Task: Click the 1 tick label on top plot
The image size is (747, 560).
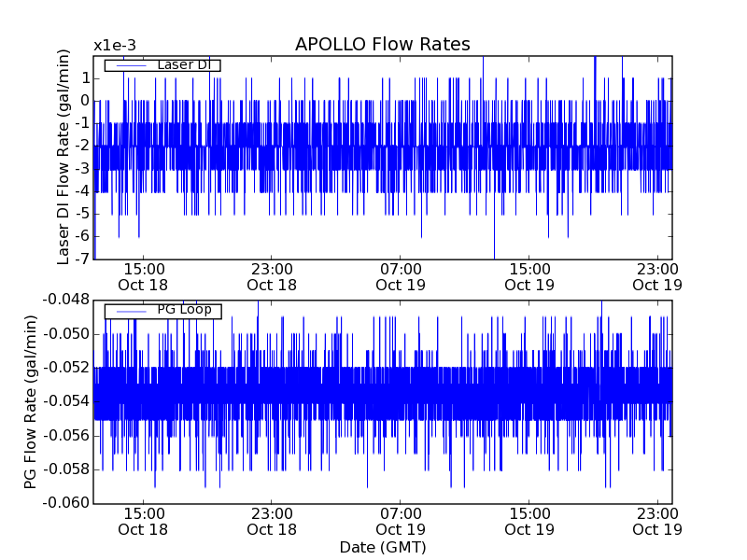Action: pyautogui.click(x=85, y=77)
